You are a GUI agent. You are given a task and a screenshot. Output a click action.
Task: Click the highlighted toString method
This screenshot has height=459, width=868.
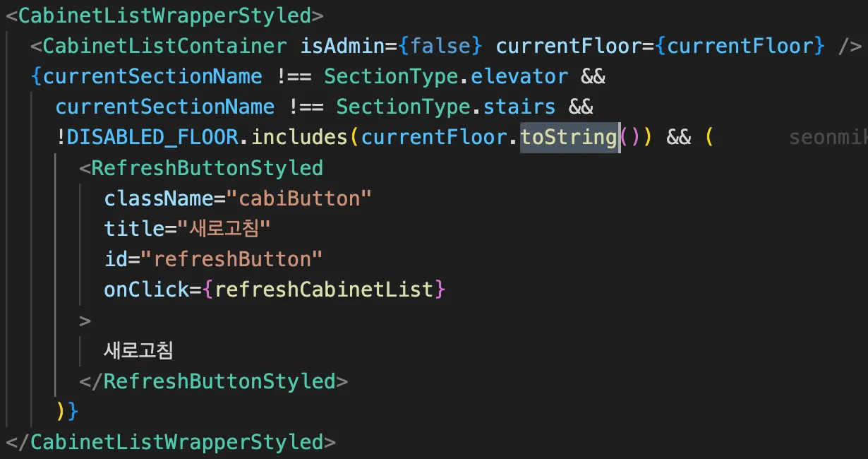point(569,138)
